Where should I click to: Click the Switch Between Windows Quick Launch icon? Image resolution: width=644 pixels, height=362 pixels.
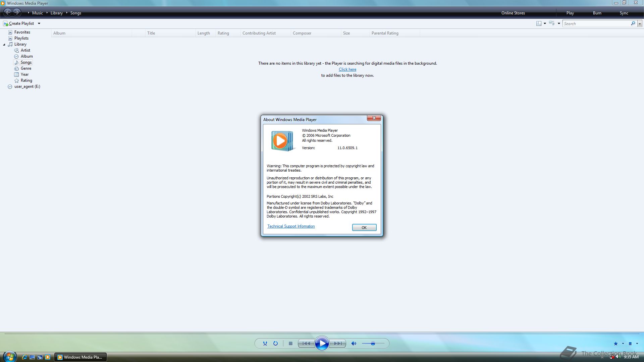click(x=40, y=357)
